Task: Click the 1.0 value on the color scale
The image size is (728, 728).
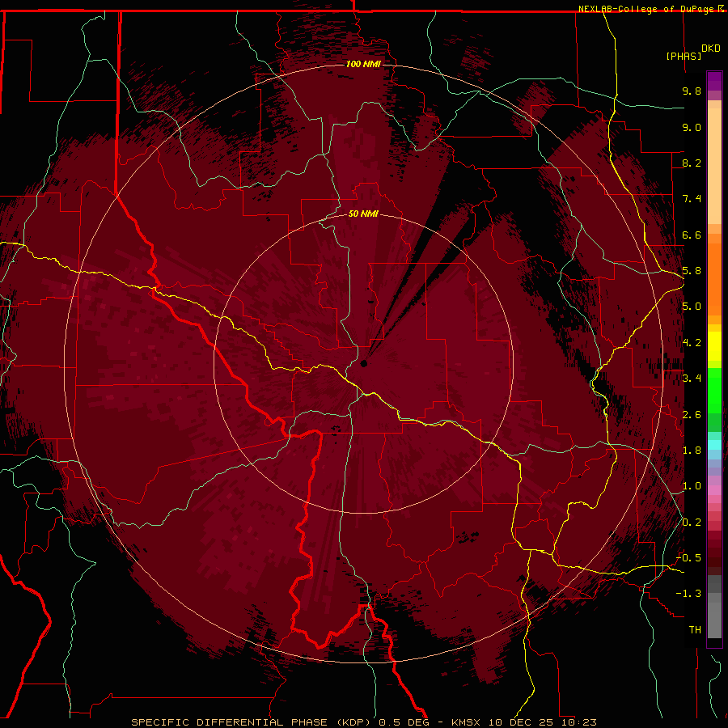Action: [692, 486]
